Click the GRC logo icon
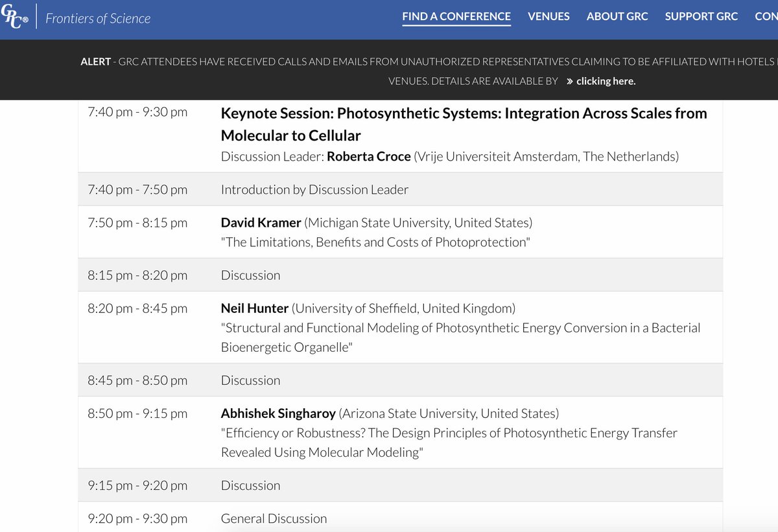The image size is (778, 532). coord(14,16)
